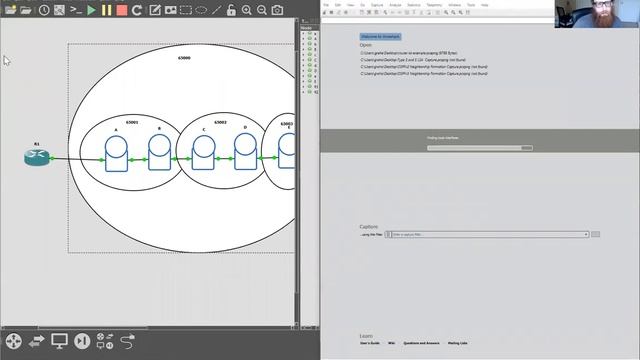This screenshot has height=360, width=640.
Task: Open console to all devices icon
Action: 76,9
